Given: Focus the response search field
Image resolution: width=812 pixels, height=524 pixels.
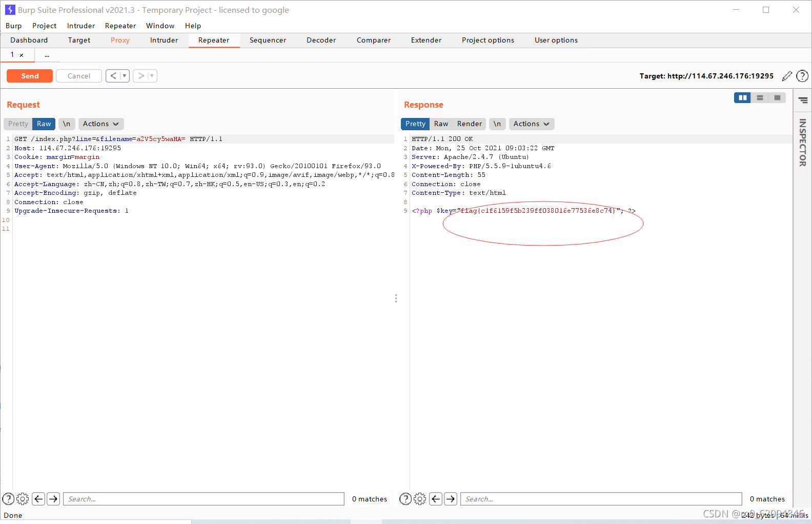Looking at the screenshot, I should coord(601,499).
